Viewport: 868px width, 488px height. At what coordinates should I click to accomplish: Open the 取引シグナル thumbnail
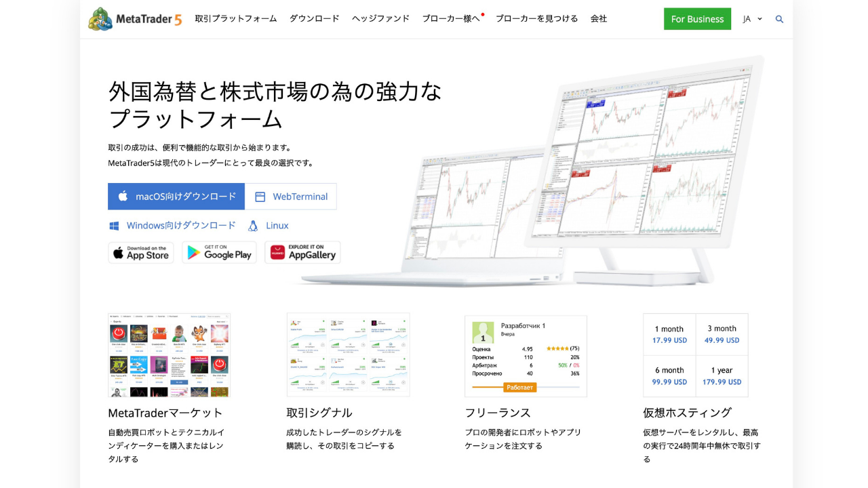pyautogui.click(x=348, y=355)
